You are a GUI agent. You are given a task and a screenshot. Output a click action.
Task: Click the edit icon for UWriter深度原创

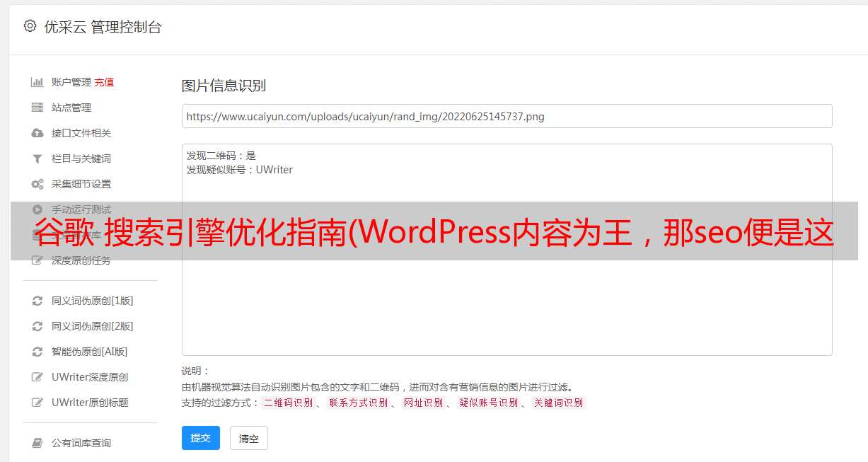37,377
